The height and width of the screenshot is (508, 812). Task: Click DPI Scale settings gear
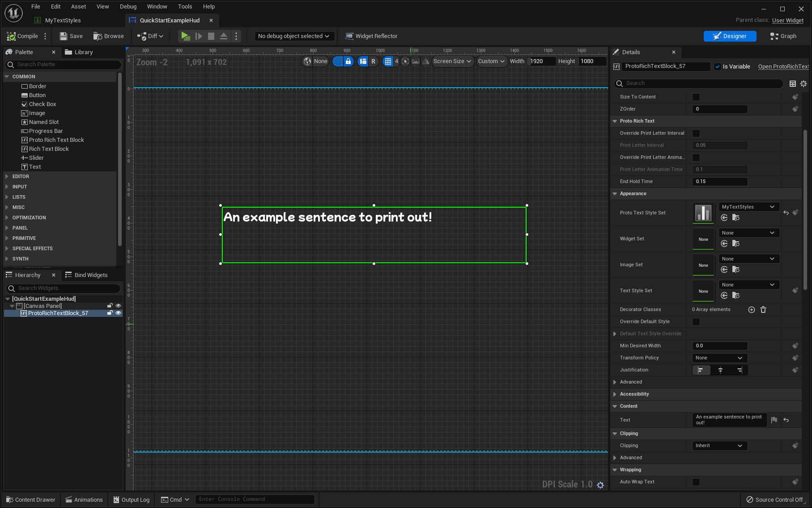pos(600,485)
